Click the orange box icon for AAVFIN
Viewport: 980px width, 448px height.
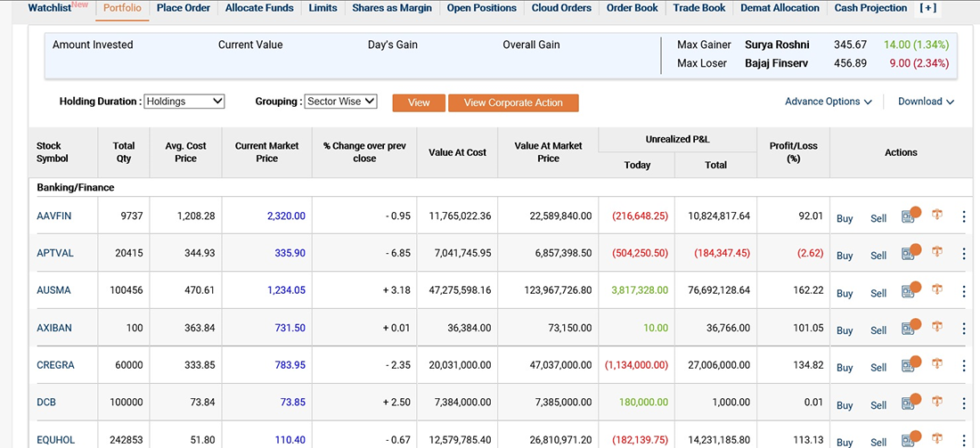(x=936, y=216)
